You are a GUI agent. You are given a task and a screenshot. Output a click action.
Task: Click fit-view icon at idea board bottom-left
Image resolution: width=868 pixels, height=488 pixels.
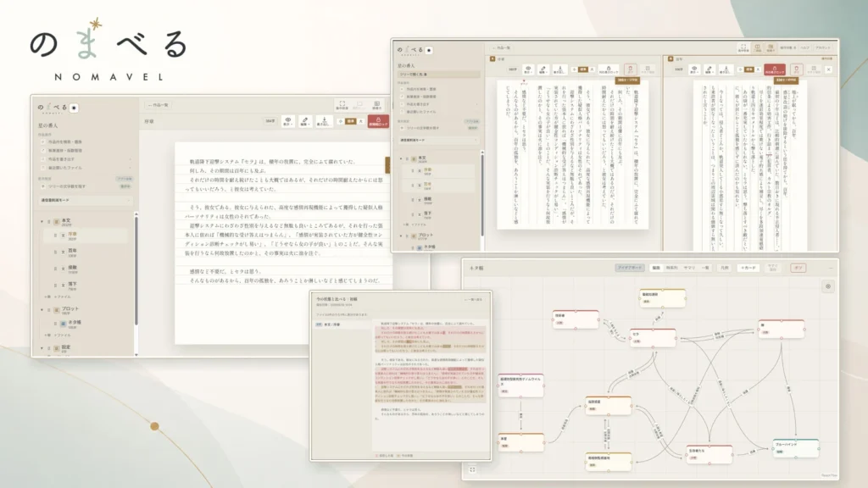(472, 469)
